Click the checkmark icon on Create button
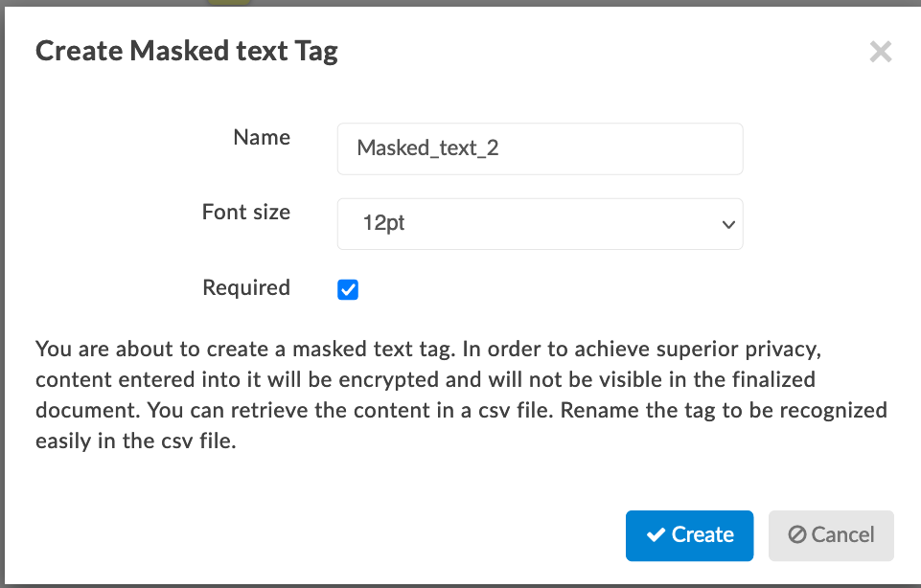 coord(656,535)
